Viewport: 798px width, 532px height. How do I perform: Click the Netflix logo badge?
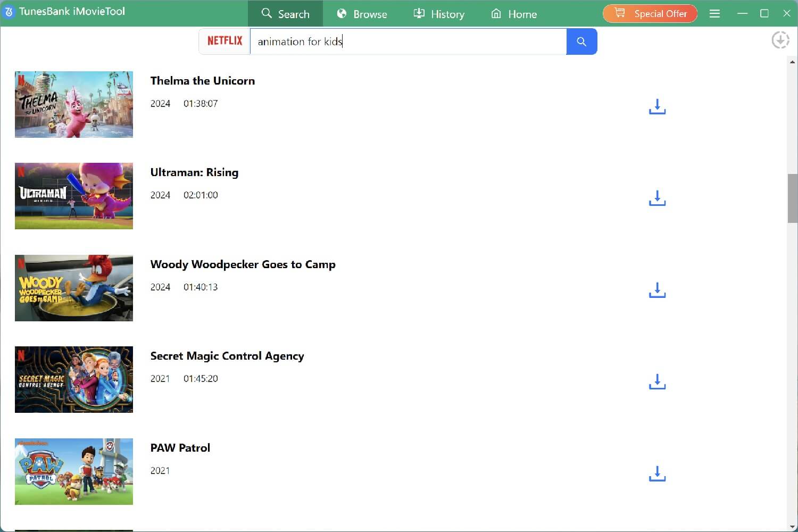[x=225, y=40]
